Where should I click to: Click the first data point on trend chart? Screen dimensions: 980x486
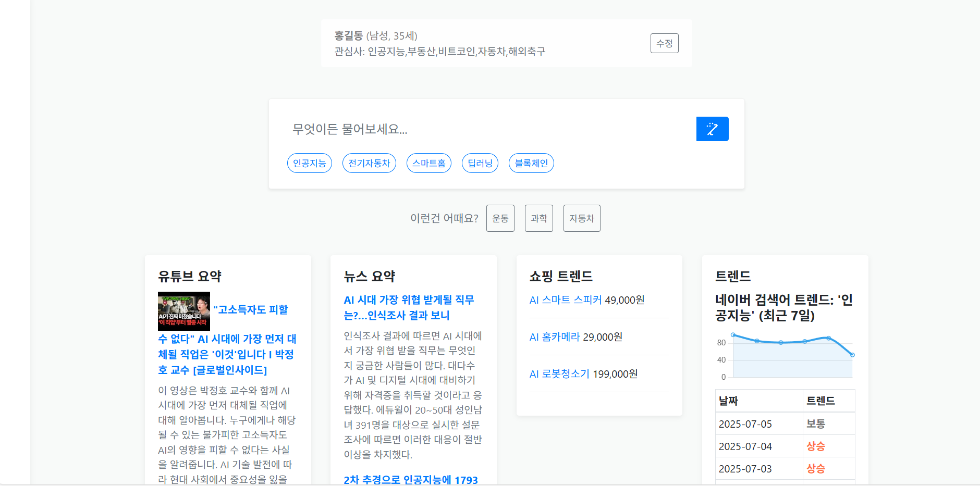point(733,335)
